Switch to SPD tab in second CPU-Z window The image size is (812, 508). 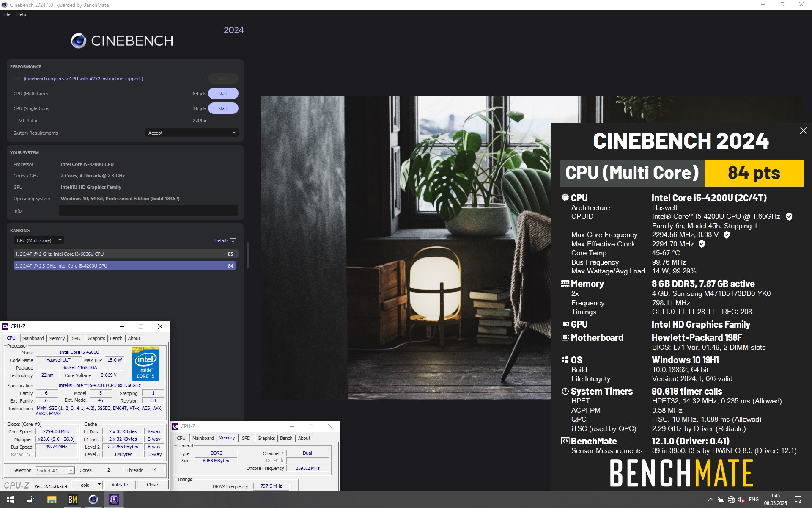coord(246,438)
